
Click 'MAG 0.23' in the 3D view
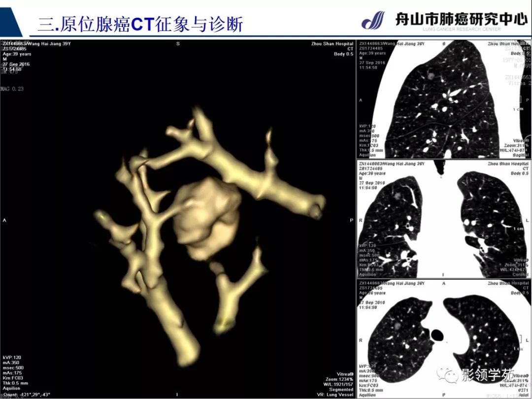tap(12, 89)
